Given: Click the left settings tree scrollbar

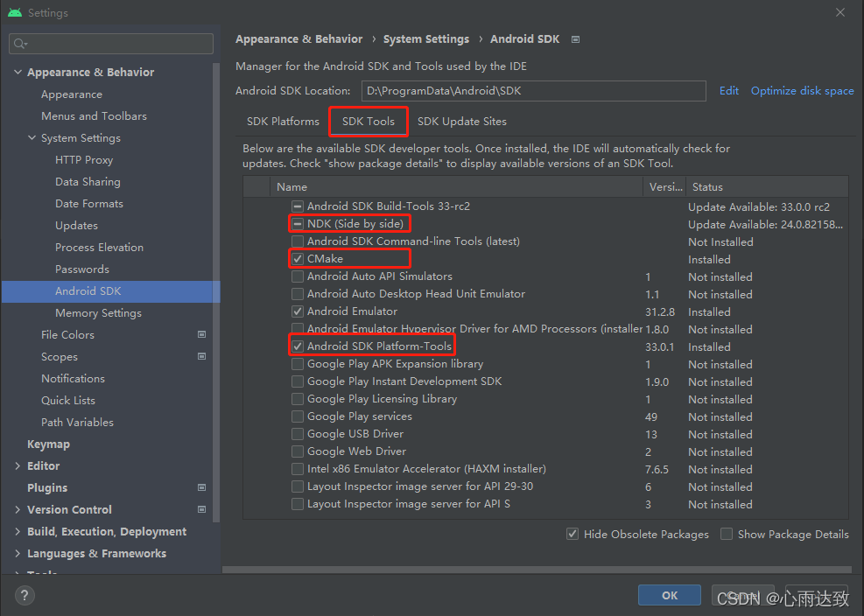Looking at the screenshot, I should click(216, 292).
